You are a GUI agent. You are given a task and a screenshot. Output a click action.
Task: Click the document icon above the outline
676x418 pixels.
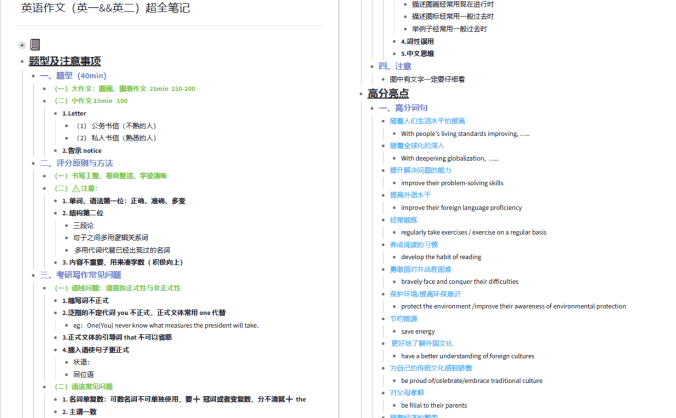pyautogui.click(x=35, y=45)
